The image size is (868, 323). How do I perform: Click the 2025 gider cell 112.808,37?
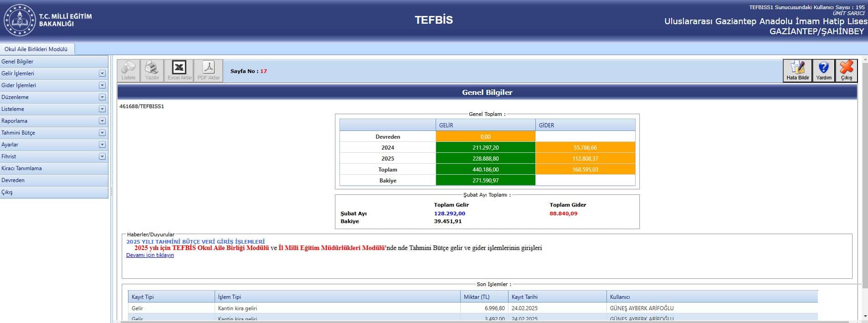(585, 158)
